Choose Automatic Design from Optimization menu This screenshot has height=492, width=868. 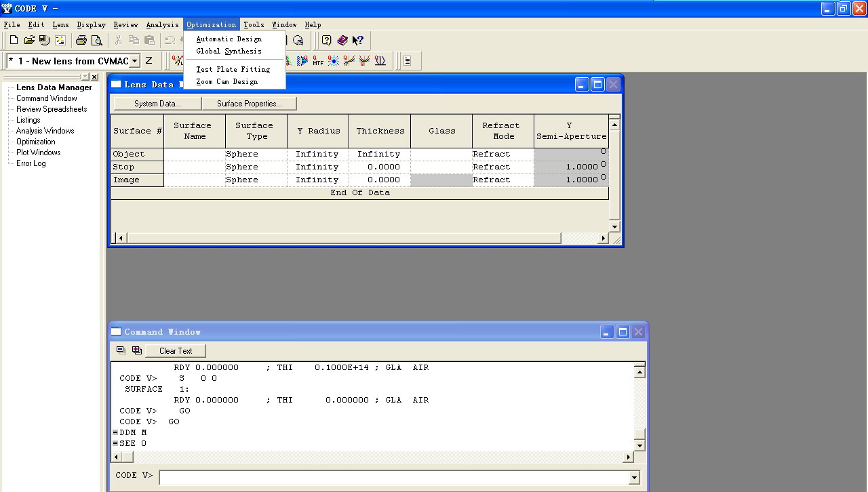pyautogui.click(x=229, y=39)
